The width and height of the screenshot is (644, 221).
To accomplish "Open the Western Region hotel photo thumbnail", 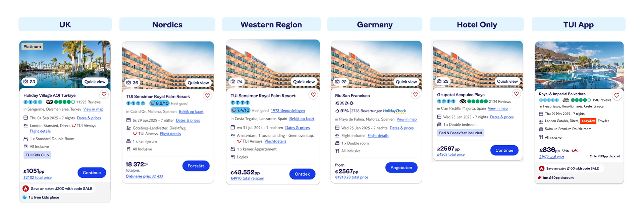I will [x=273, y=60].
